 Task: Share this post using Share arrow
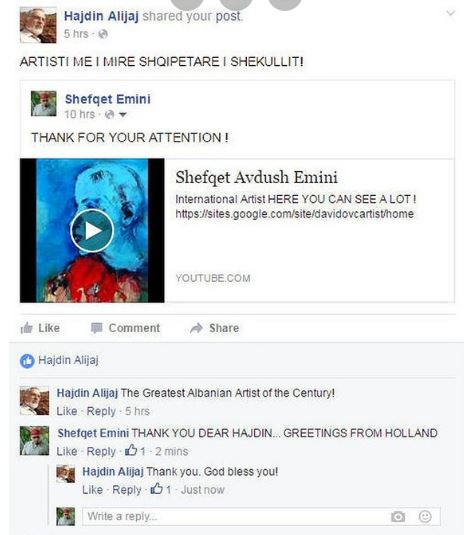(214, 328)
